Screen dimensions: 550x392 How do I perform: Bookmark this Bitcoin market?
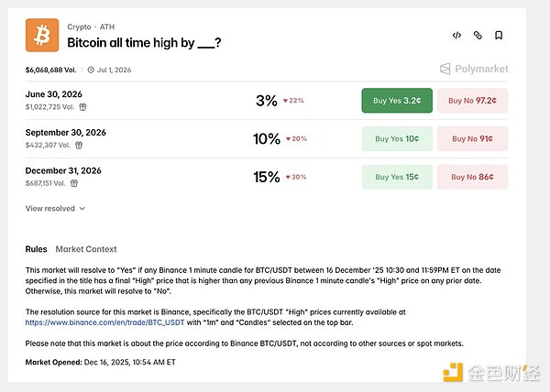click(499, 36)
